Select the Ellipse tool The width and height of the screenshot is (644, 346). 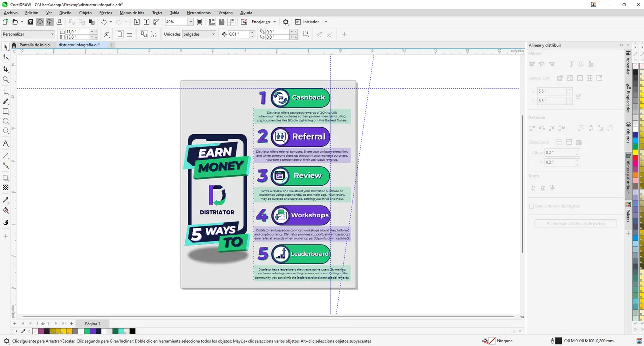pyautogui.click(x=6, y=121)
